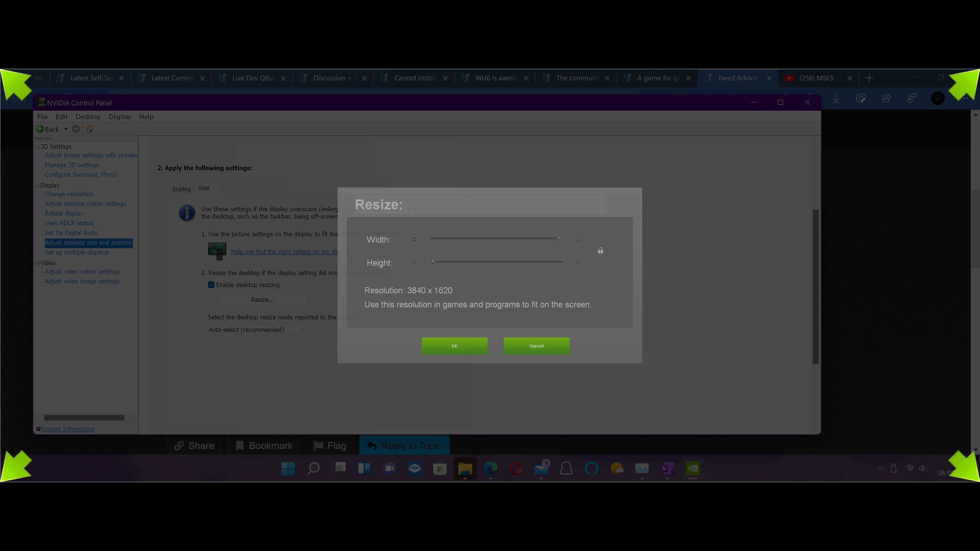Collapse the Display tree node
Image resolution: width=980 pixels, height=551 pixels.
[x=38, y=185]
